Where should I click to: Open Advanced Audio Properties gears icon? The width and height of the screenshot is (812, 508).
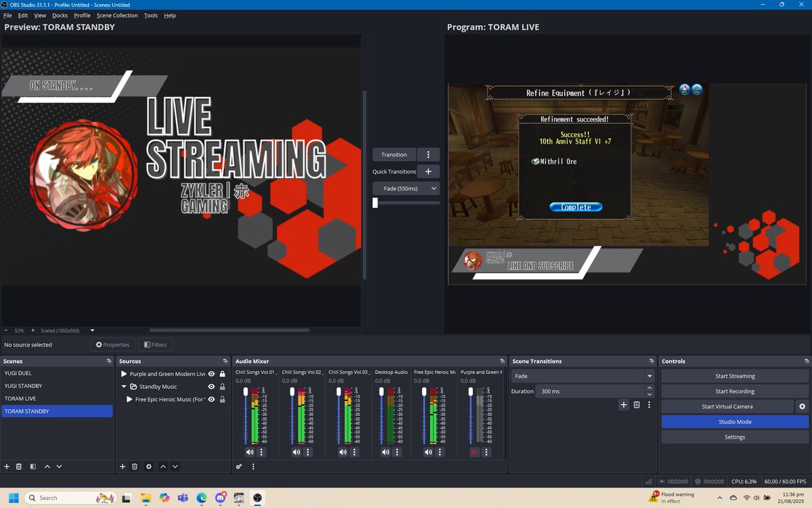(239, 466)
